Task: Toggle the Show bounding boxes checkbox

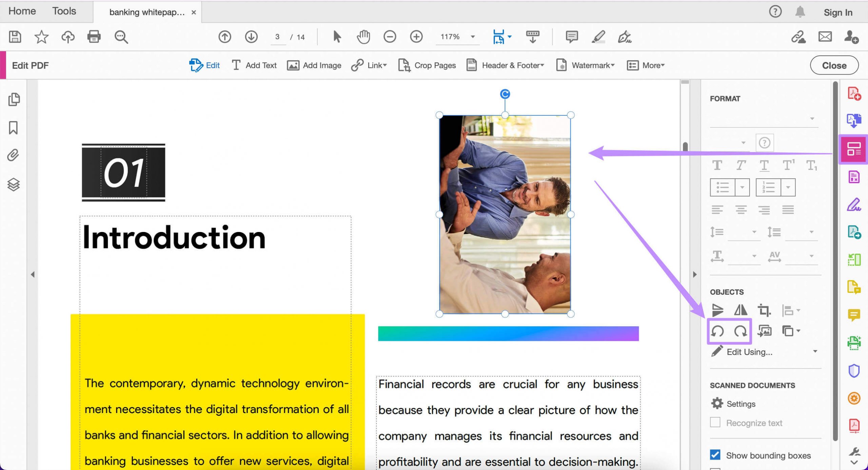Action: tap(715, 455)
